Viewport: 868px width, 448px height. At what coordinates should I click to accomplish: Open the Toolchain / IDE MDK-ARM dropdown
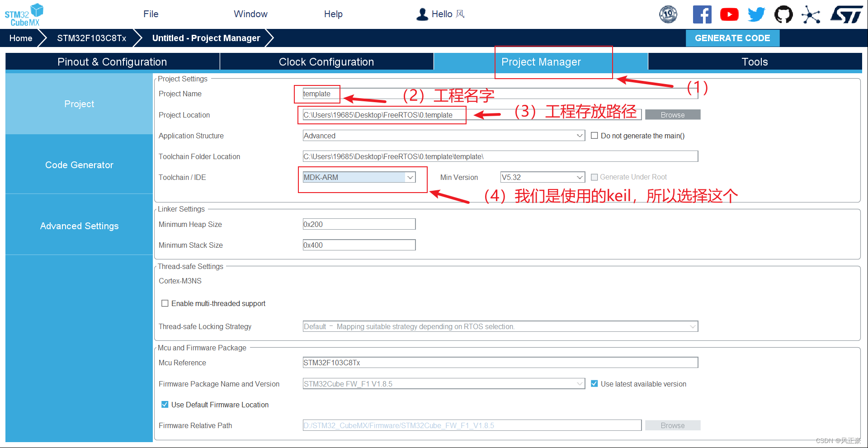point(359,177)
